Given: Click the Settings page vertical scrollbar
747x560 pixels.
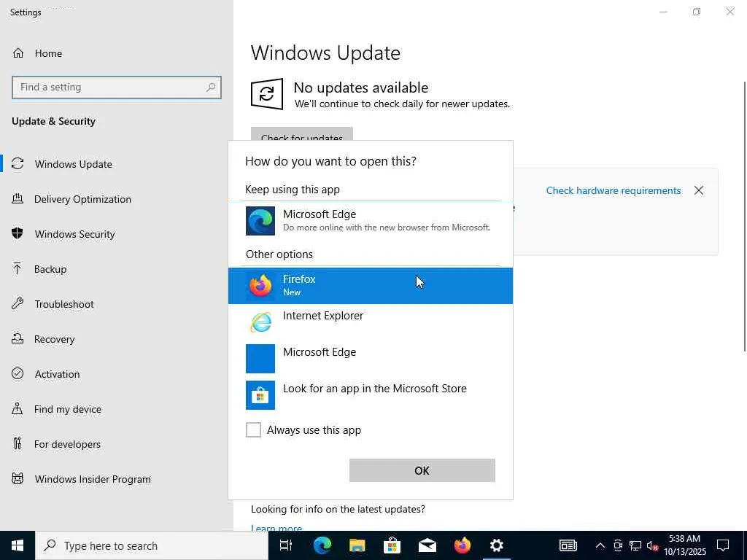Looking at the screenshot, I should (745, 217).
